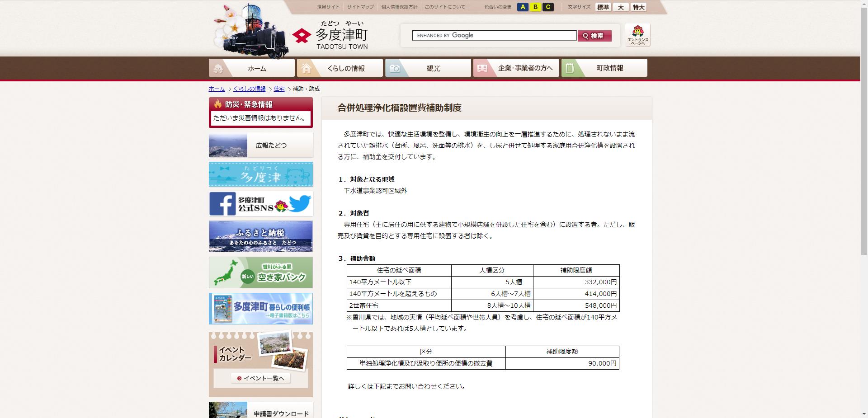Click the 検索 search button
The height and width of the screenshot is (418, 868).
(x=594, y=35)
